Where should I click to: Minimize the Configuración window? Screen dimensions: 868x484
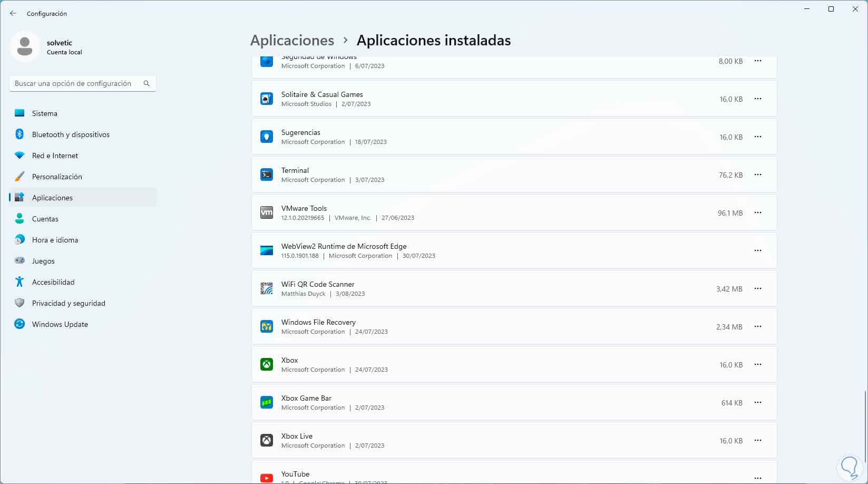point(807,9)
